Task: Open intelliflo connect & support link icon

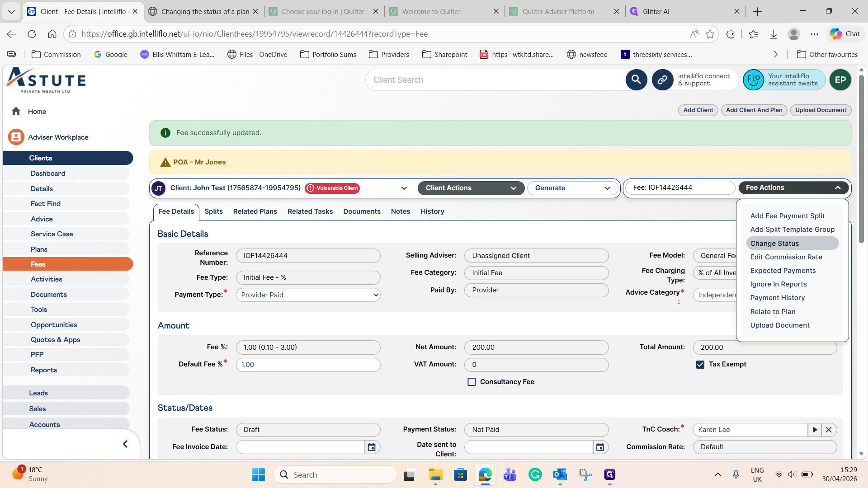Action: coord(662,80)
